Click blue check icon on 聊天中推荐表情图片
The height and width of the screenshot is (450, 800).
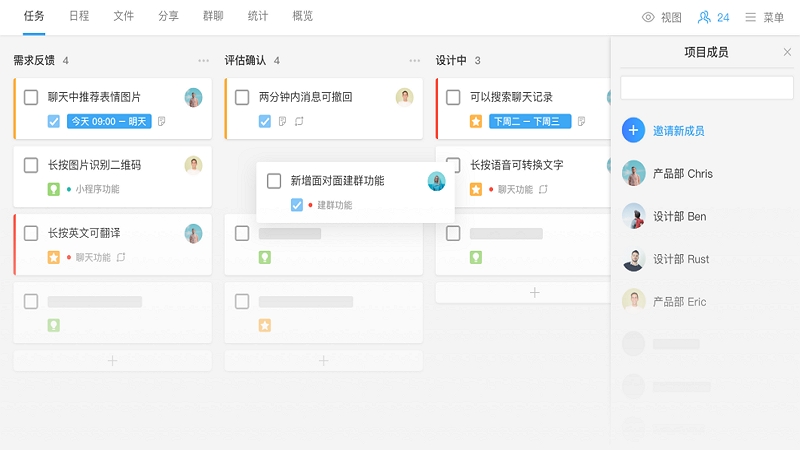click(x=54, y=121)
